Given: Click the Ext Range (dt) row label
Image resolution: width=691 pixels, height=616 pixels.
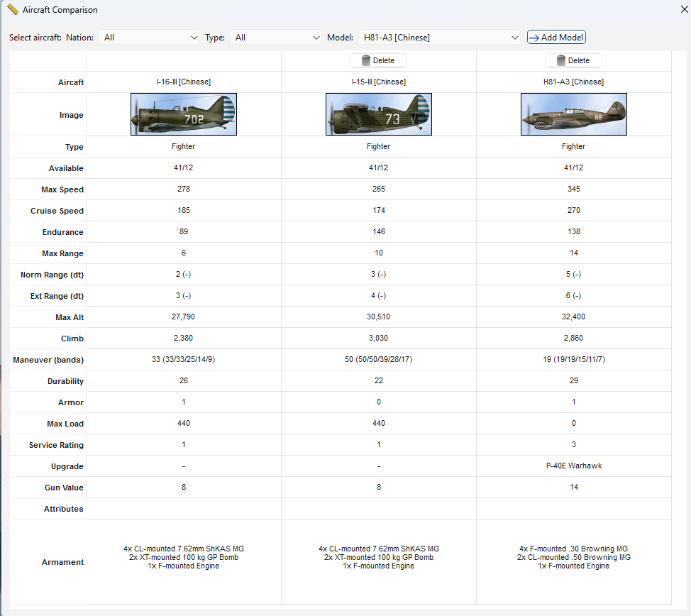Looking at the screenshot, I should (57, 296).
